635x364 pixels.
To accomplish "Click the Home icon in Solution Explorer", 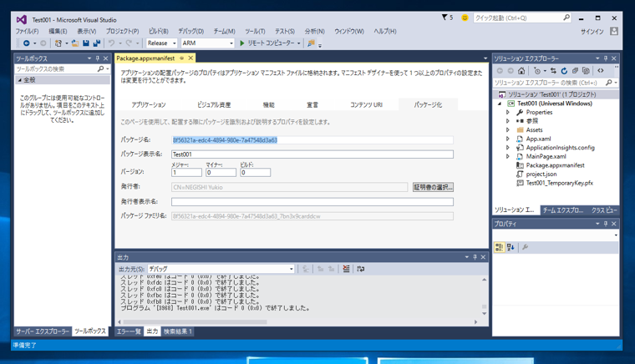I will click(x=521, y=71).
